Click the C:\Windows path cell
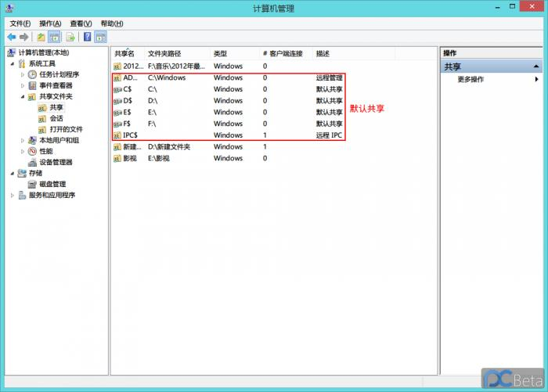548x392 pixels. 167,77
